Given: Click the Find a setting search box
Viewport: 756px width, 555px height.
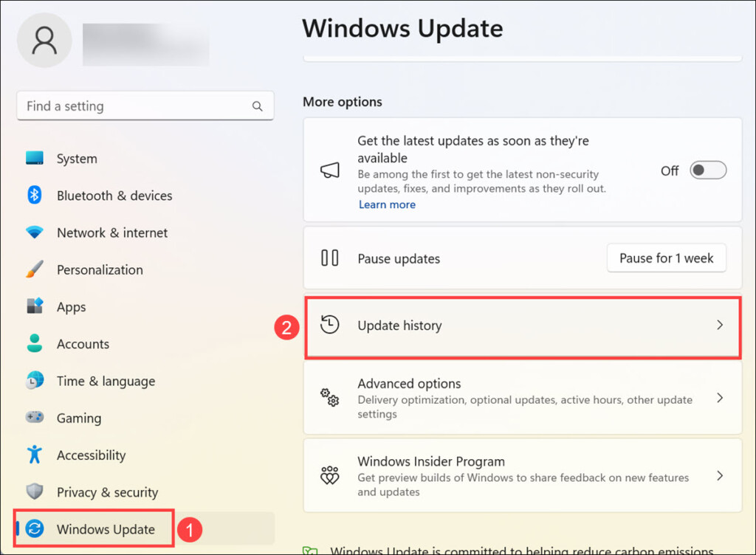Looking at the screenshot, I should click(x=145, y=106).
